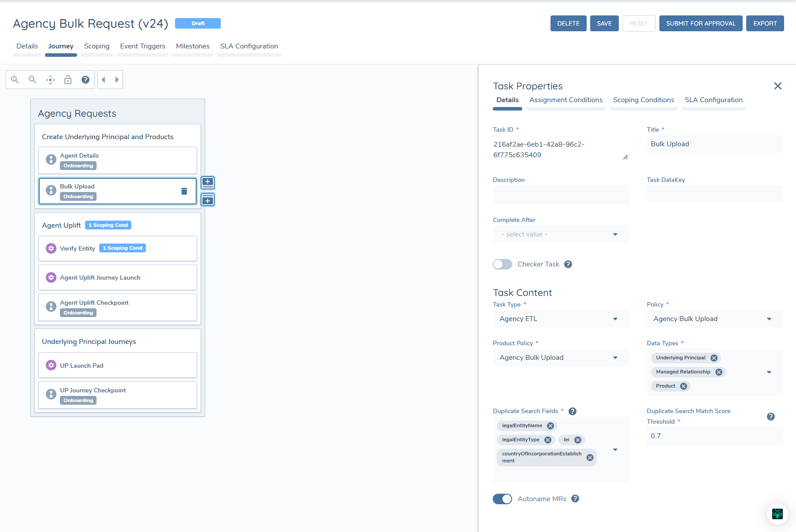The height and width of the screenshot is (532, 796).
Task: Open help for Checker Task
Action: tap(568, 264)
